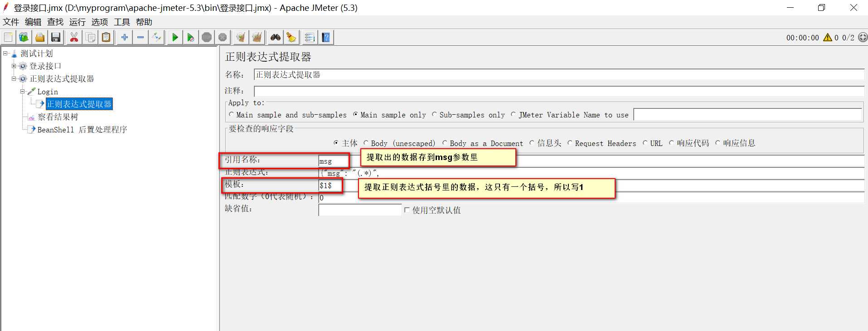The height and width of the screenshot is (331, 868).
Task: Collapse the Login tree node
Action: 23,92
